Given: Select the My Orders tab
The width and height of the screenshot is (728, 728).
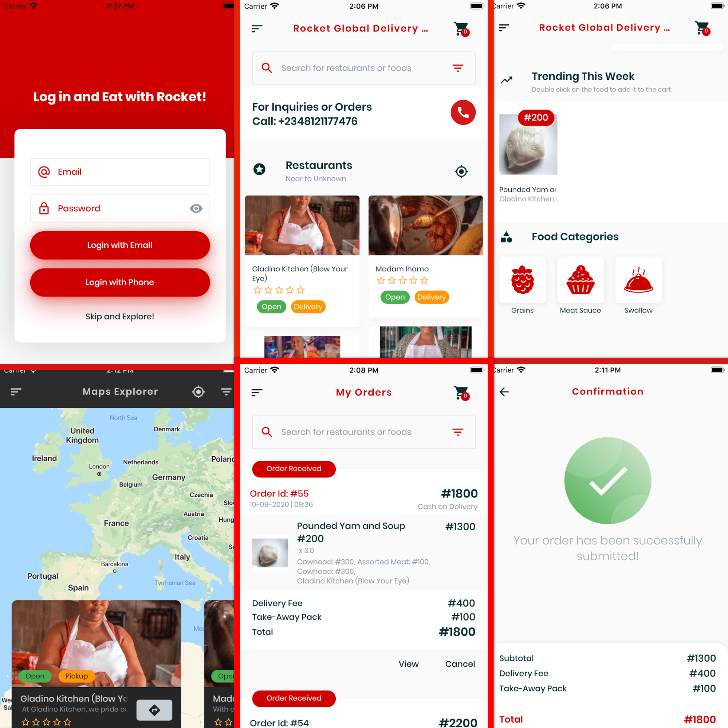Looking at the screenshot, I should pyautogui.click(x=363, y=392).
